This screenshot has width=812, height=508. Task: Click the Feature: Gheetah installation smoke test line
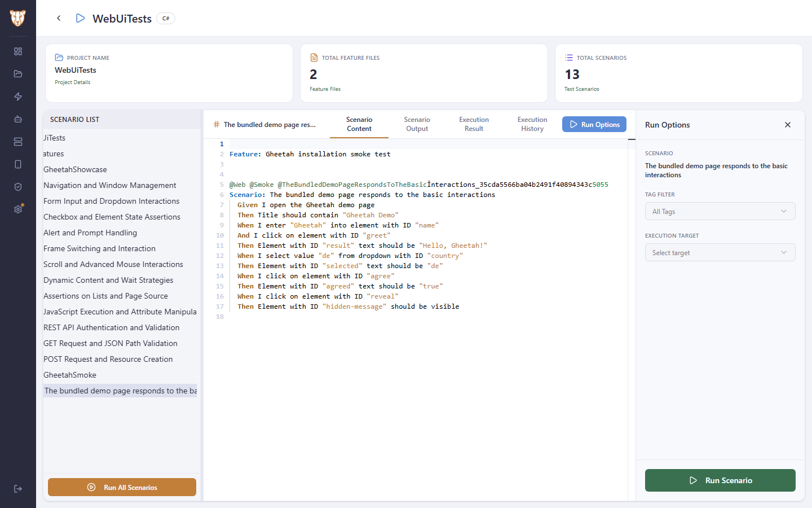pyautogui.click(x=310, y=154)
